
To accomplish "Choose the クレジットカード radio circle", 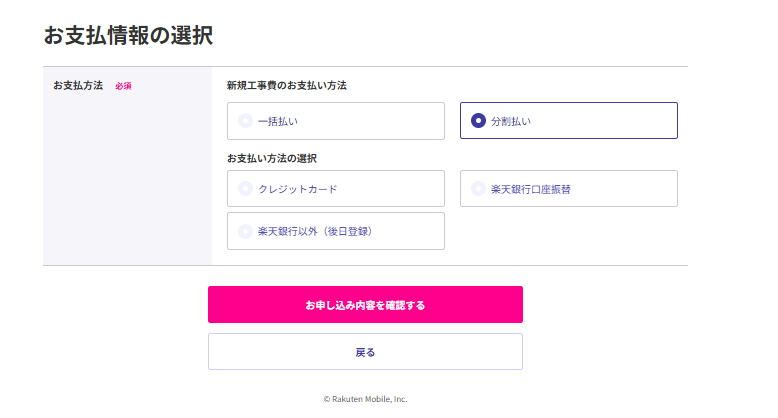I will coord(245,188).
